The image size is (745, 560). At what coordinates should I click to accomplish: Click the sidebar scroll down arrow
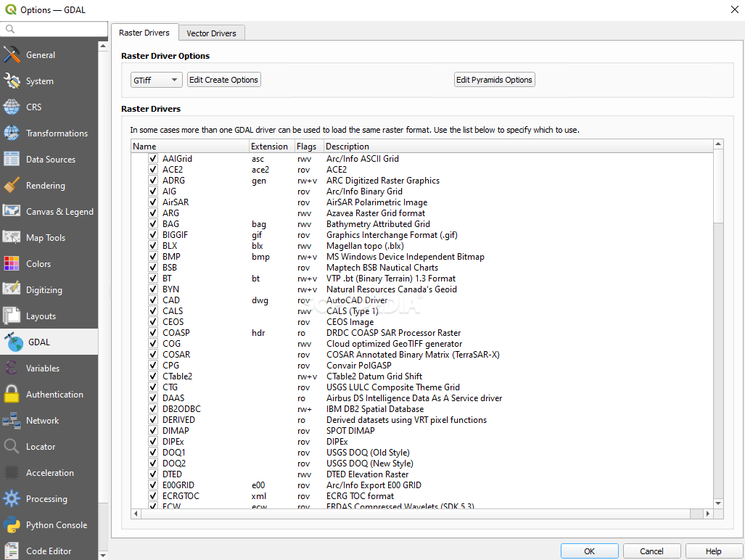coord(103,555)
